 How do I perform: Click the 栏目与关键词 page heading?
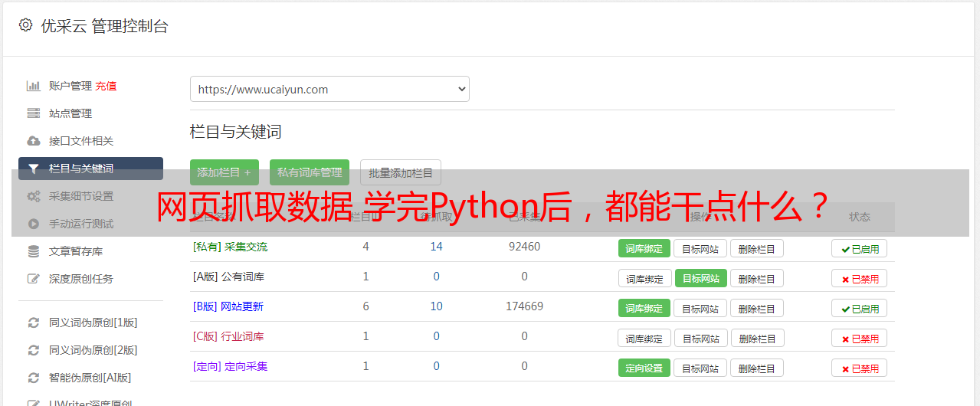coord(236,132)
